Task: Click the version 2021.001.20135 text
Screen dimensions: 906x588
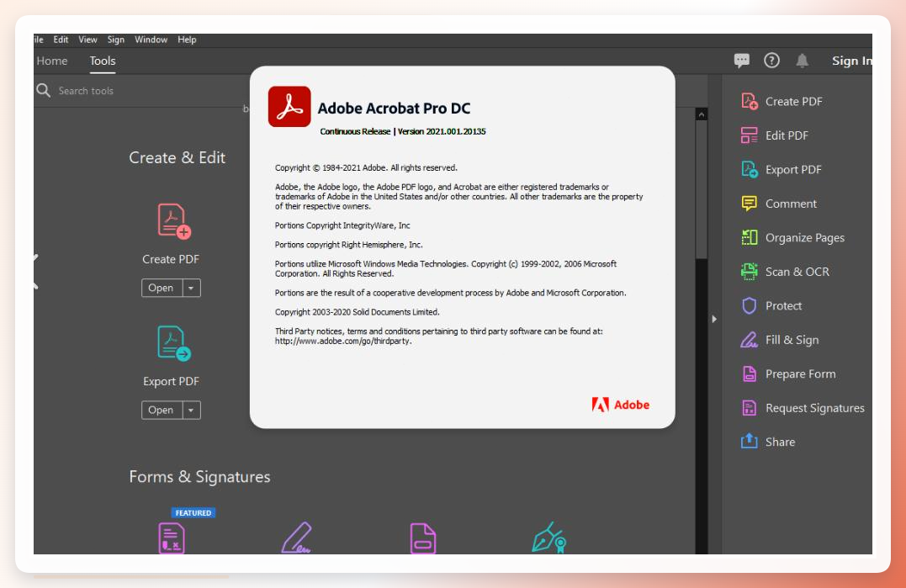Action: [x=442, y=132]
